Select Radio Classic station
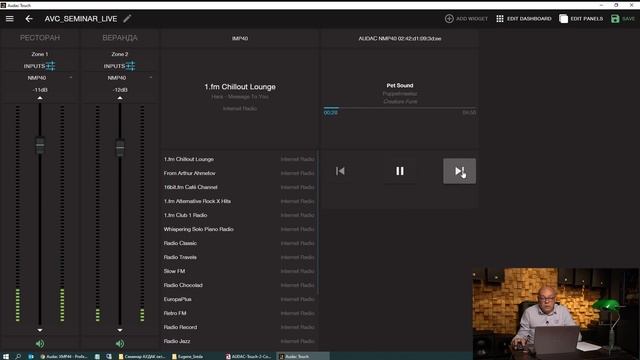Screen dimensions: 640x360 tap(239, 243)
